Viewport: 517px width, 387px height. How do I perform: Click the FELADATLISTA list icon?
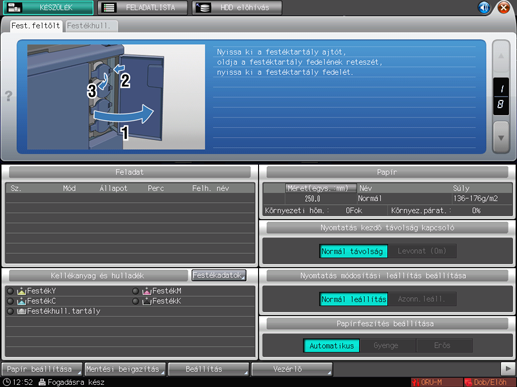coord(109,8)
